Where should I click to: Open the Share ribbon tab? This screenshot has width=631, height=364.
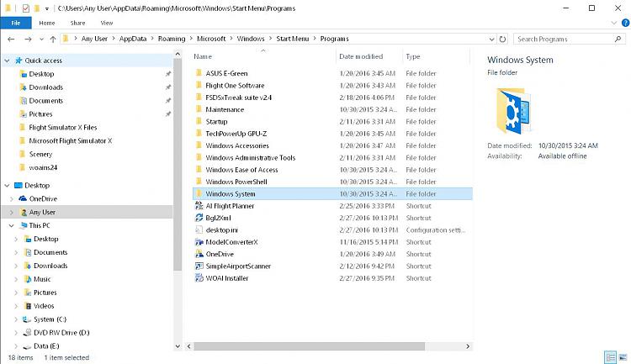click(77, 23)
